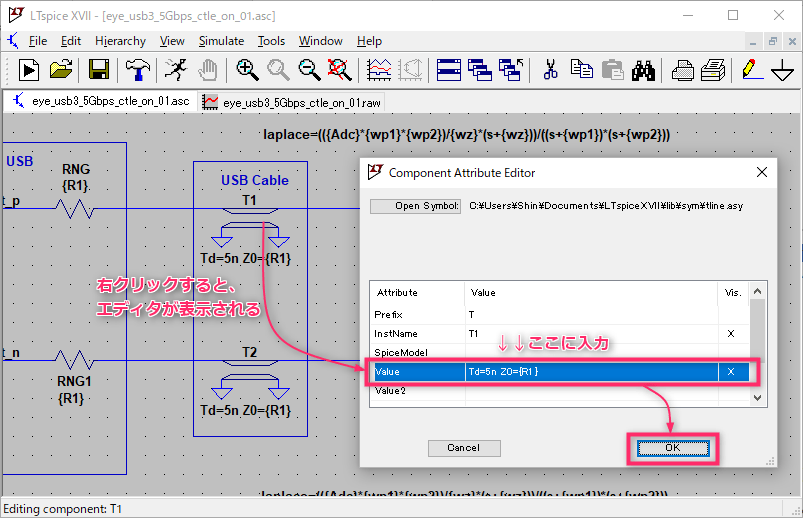Image resolution: width=803 pixels, height=518 pixels.
Task: Restore the inner document window
Action: pyautogui.click(x=773, y=42)
